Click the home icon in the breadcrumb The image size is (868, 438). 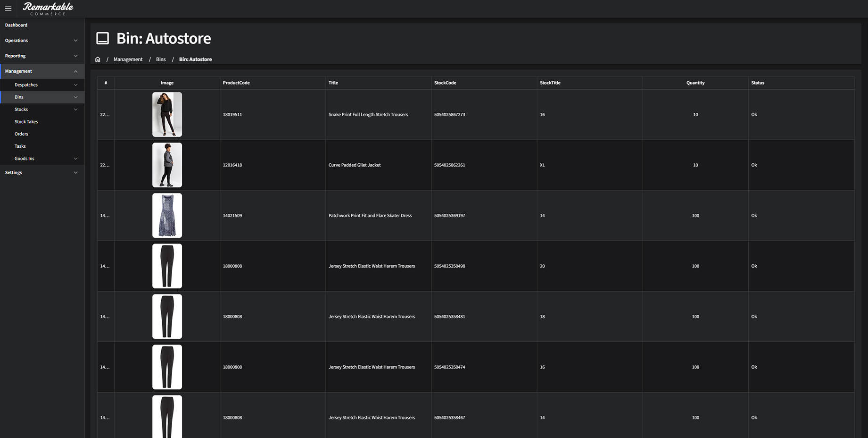[98, 59]
